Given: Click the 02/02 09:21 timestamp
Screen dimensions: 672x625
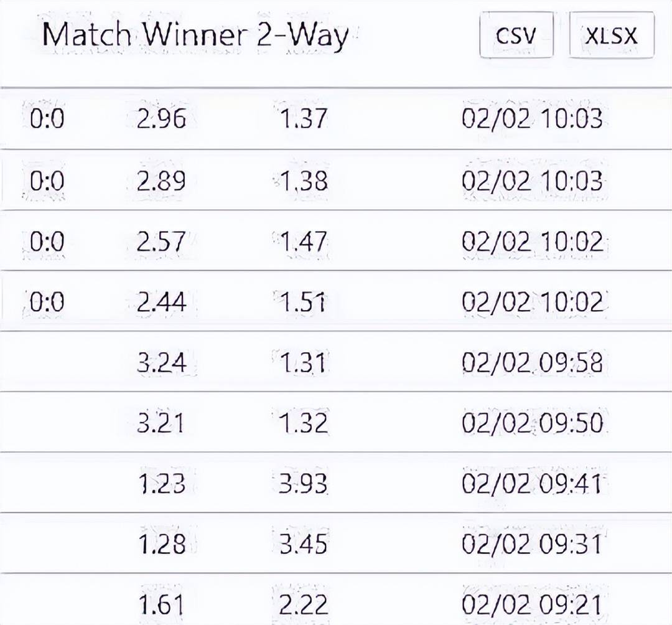Looking at the screenshot, I should tap(532, 604).
